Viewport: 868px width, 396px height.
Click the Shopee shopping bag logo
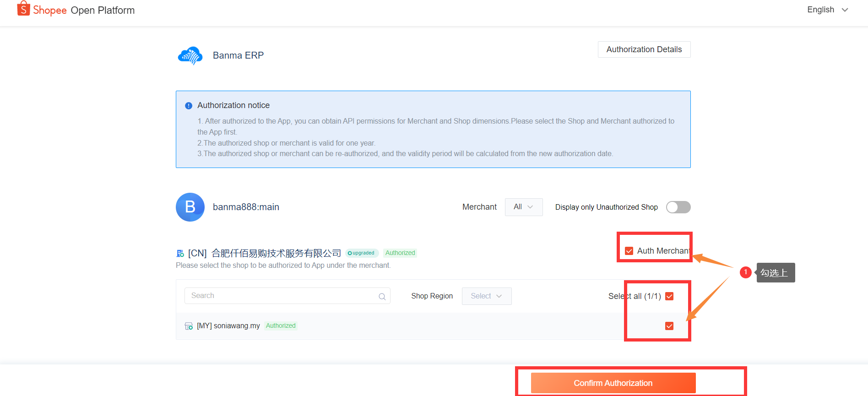pyautogui.click(x=23, y=9)
